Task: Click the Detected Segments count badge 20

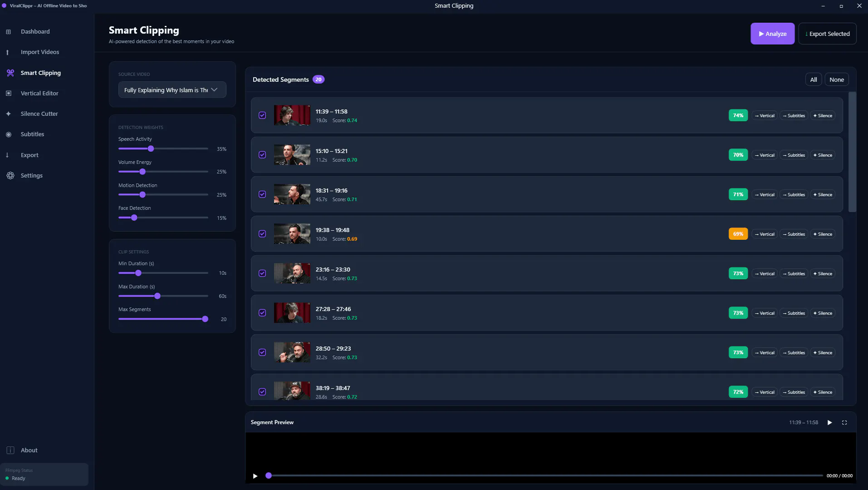Action: click(319, 79)
